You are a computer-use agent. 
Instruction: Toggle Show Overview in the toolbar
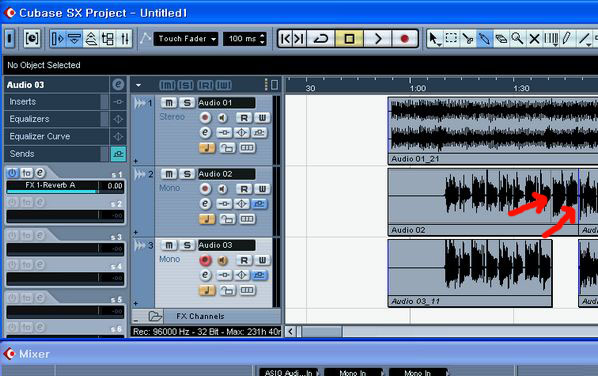click(x=91, y=39)
